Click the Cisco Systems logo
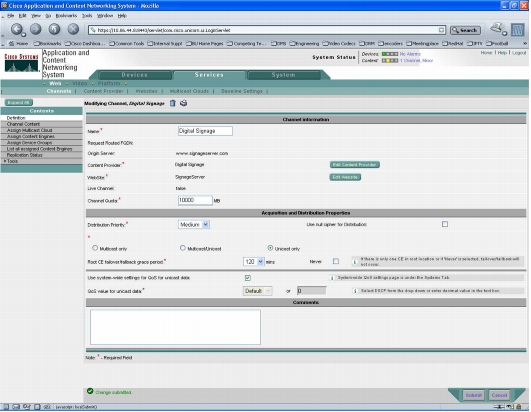 [x=21, y=63]
